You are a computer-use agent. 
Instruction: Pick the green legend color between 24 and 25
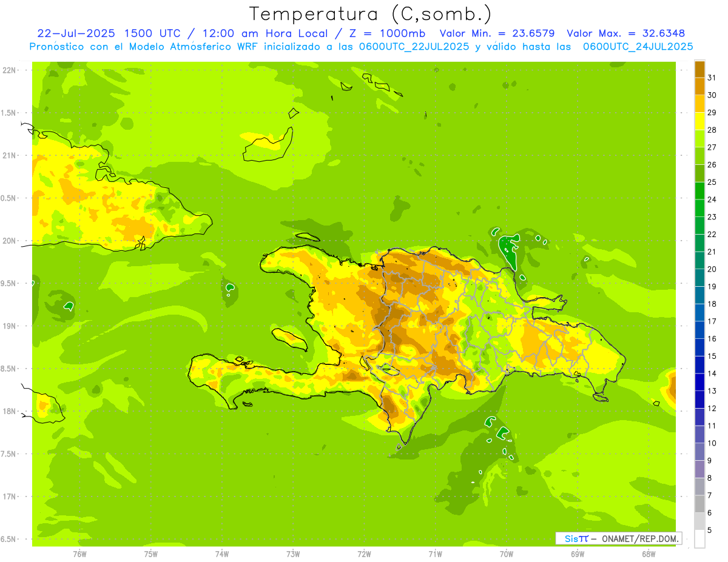click(x=699, y=191)
